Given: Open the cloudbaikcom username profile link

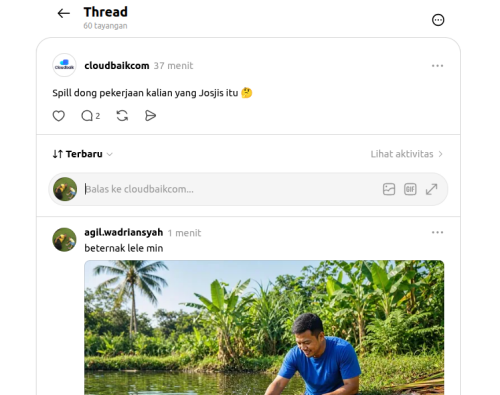Looking at the screenshot, I should [x=117, y=66].
